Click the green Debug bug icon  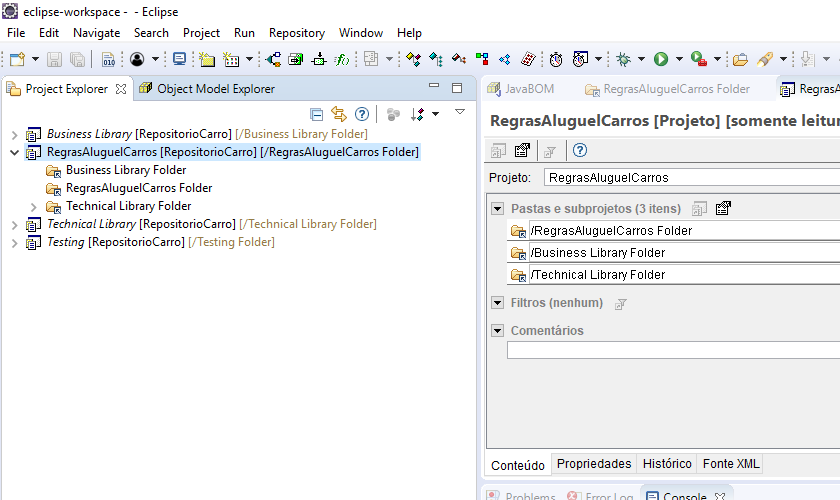(x=623, y=59)
